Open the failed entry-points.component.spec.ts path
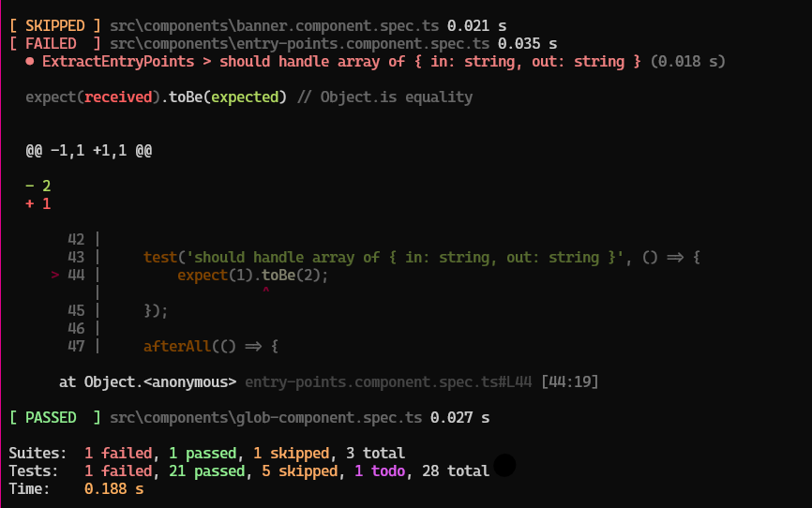The image size is (812, 508). pyautogui.click(x=300, y=44)
